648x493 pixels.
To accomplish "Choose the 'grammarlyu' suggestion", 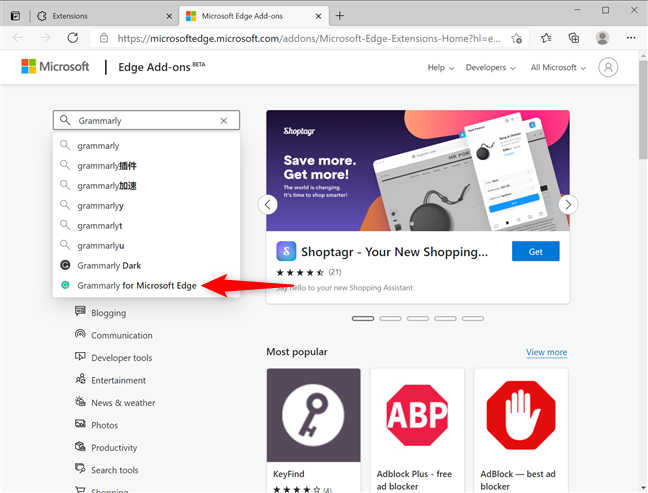I will point(146,245).
